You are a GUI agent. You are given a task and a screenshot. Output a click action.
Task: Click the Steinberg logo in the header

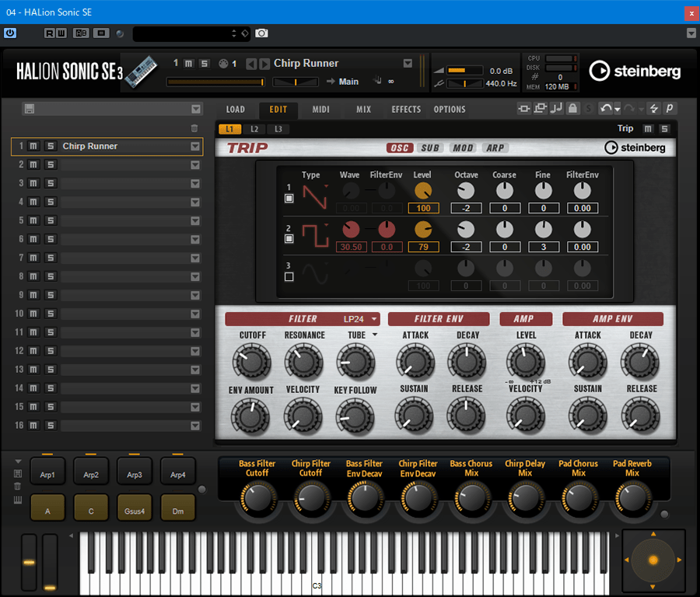pos(635,72)
